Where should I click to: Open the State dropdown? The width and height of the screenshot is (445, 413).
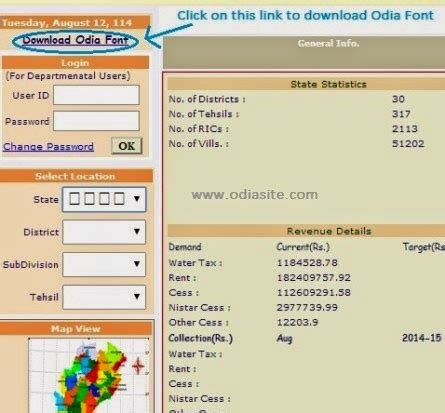coord(104,199)
